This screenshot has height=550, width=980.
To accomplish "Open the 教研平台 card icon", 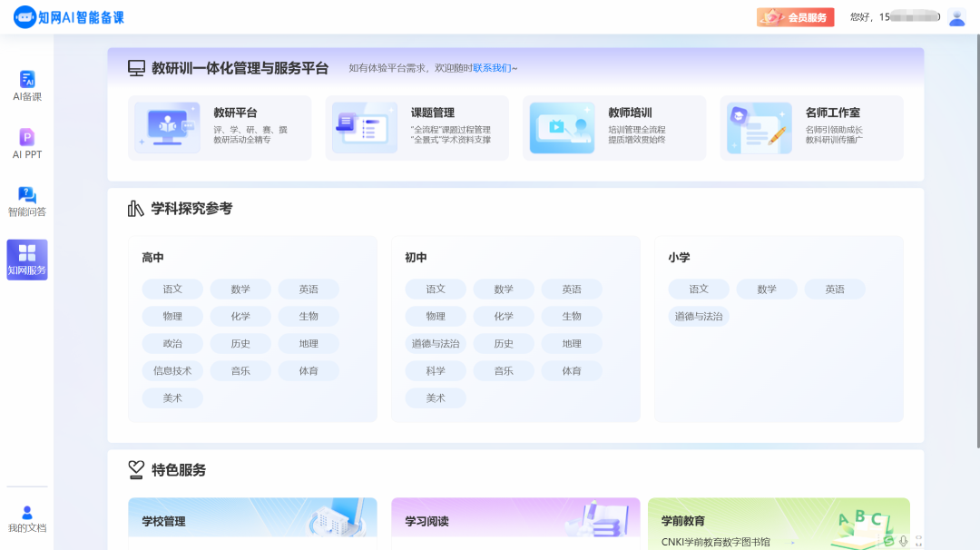I will coord(168,127).
